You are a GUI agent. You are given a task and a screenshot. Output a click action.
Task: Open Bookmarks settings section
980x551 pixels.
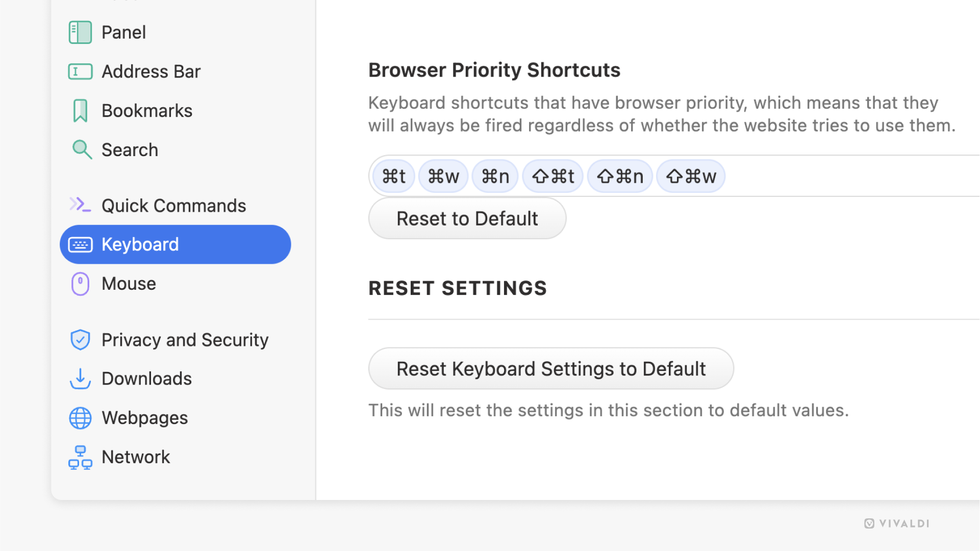(x=147, y=110)
